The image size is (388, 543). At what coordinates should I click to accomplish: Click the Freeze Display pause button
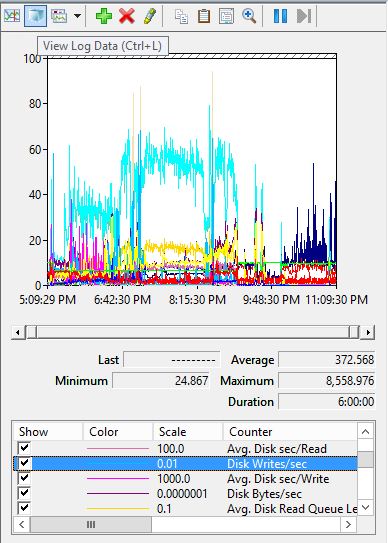[x=280, y=16]
